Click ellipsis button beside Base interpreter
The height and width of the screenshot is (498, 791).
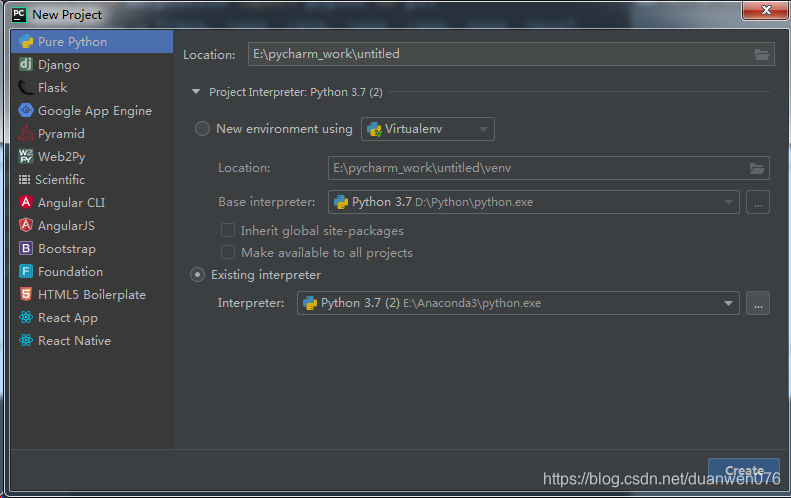pyautogui.click(x=758, y=202)
